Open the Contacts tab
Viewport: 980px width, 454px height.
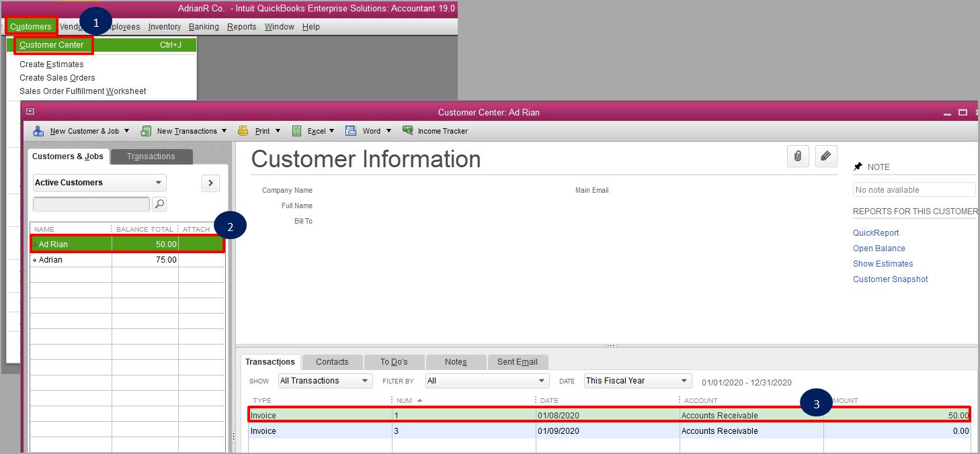point(332,362)
